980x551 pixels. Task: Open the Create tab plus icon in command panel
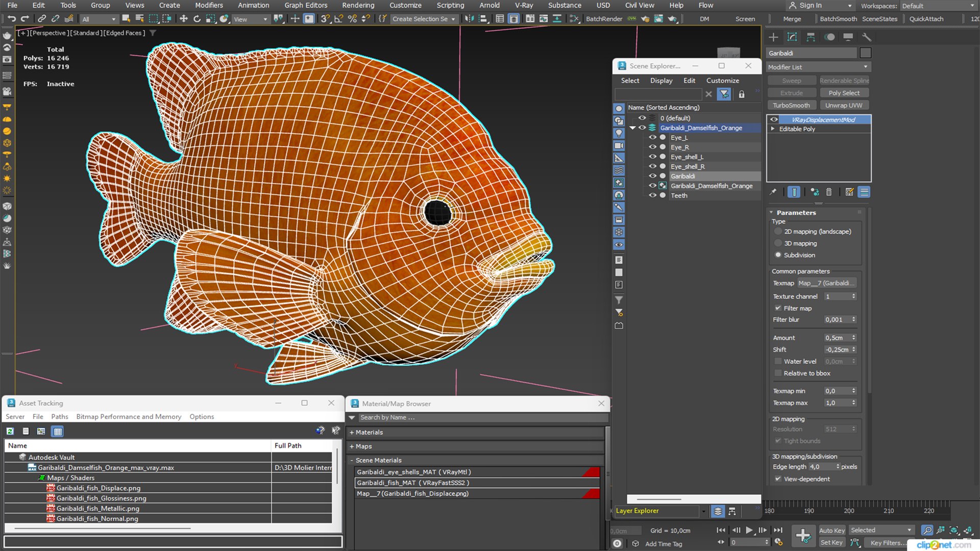pyautogui.click(x=773, y=37)
